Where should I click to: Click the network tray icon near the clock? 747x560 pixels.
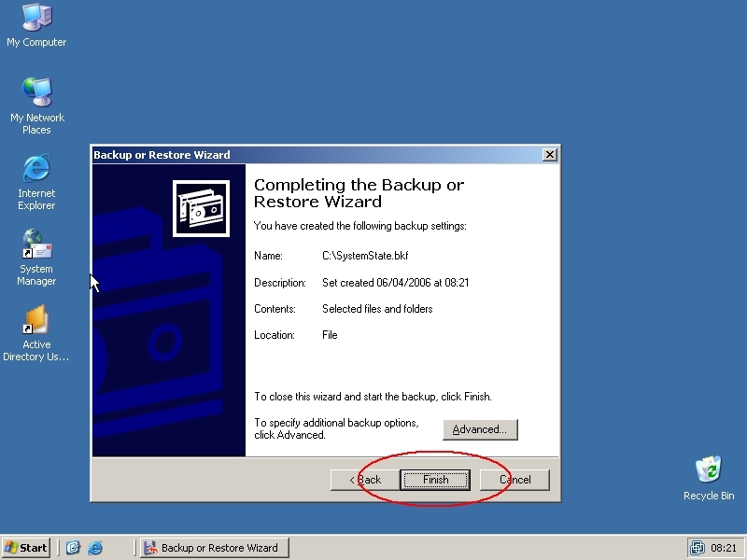tap(698, 548)
